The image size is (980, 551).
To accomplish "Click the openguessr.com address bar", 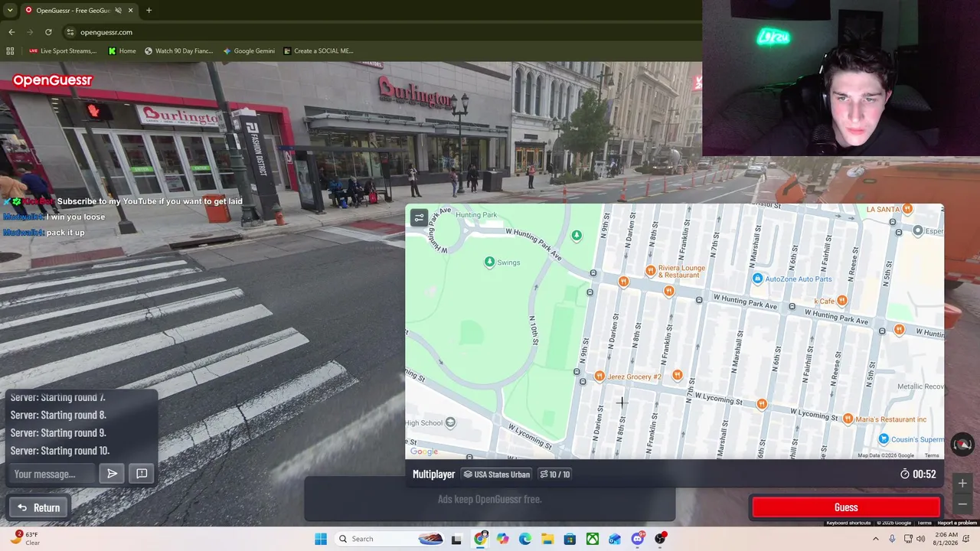I will [x=383, y=32].
